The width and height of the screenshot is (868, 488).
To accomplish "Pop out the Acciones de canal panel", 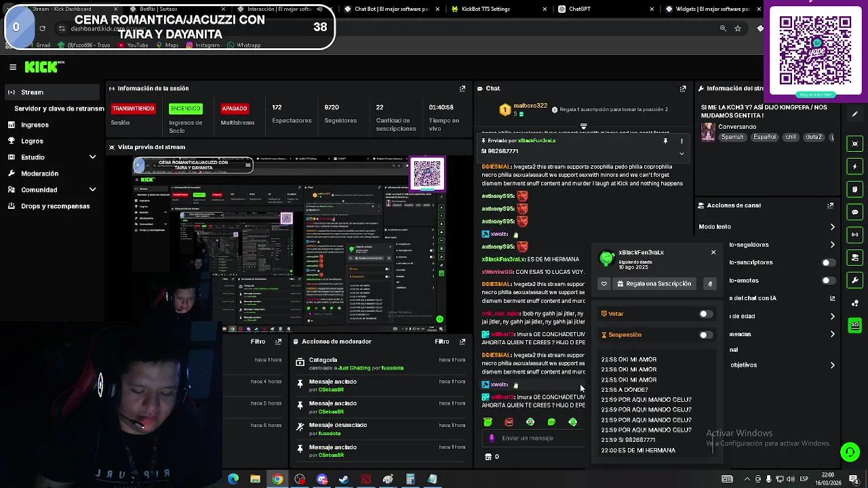I will click(830, 205).
